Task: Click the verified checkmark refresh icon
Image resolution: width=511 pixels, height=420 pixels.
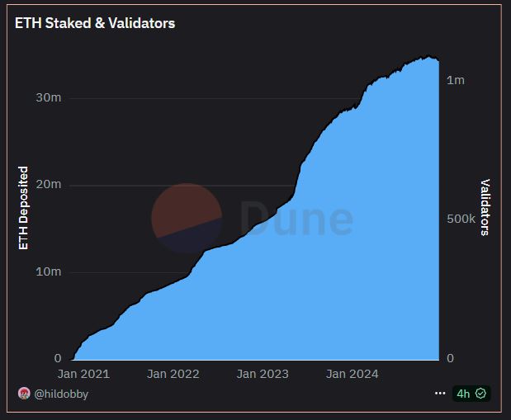Action: point(480,394)
